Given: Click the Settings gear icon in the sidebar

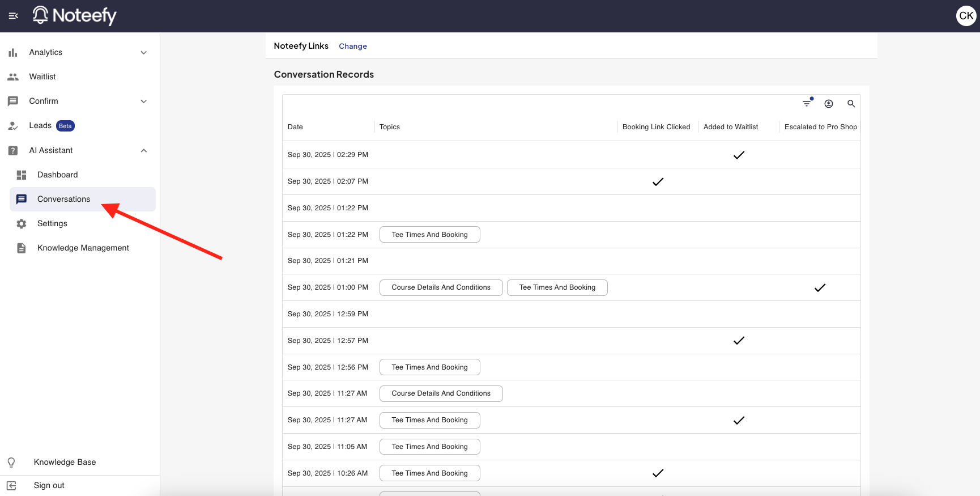Looking at the screenshot, I should [x=22, y=224].
